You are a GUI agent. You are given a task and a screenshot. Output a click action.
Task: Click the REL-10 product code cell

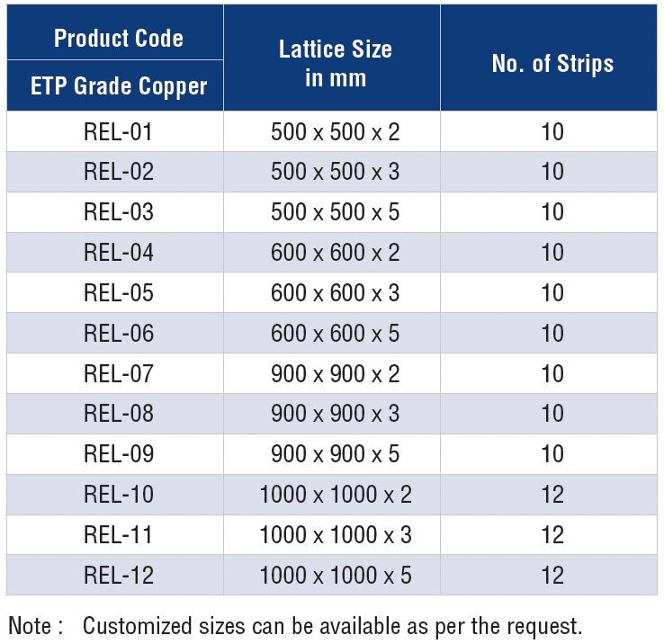pos(118,495)
